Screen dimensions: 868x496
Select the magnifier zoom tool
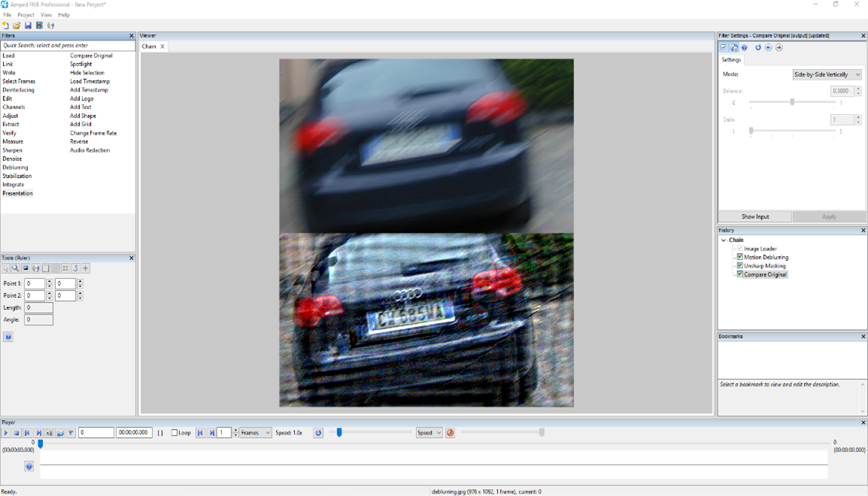point(15,268)
